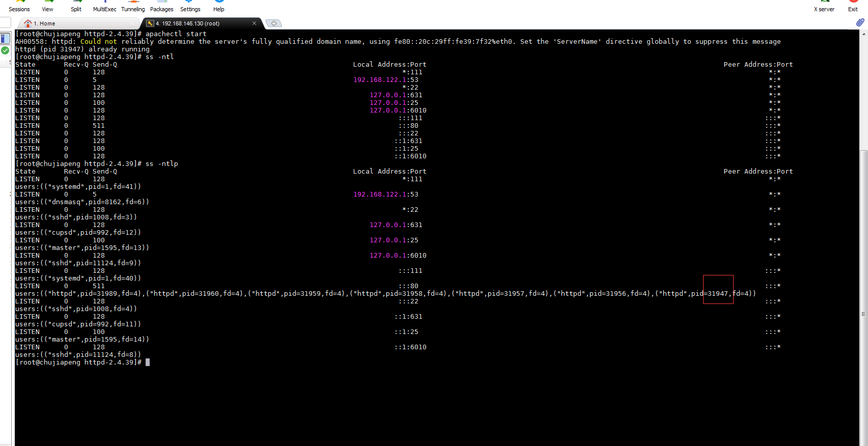Click the green checkmark sidebar icon
This screenshot has height=446, width=868.
5,50
